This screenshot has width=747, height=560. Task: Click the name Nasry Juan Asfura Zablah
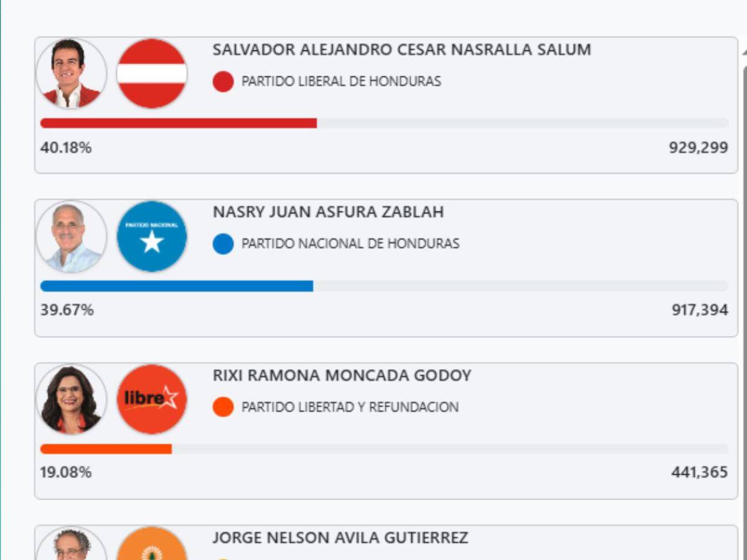click(328, 212)
